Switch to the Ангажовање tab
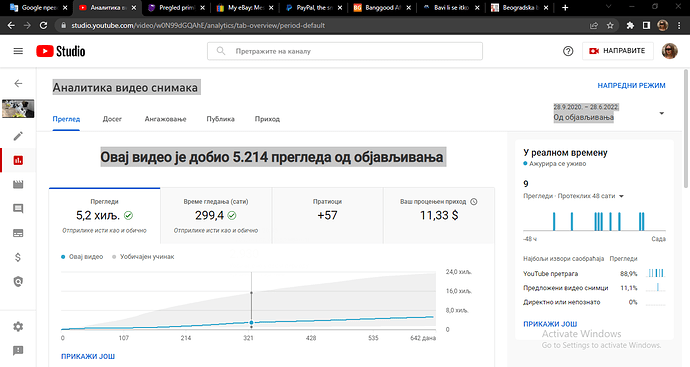Viewport: 690px width, 367px height. click(x=165, y=119)
